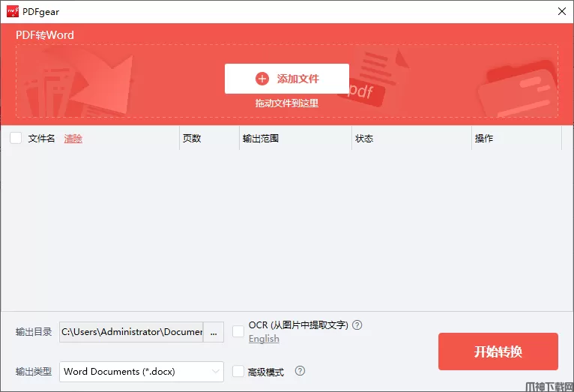
Task: Click the 文件名 column header
Action: click(x=41, y=139)
